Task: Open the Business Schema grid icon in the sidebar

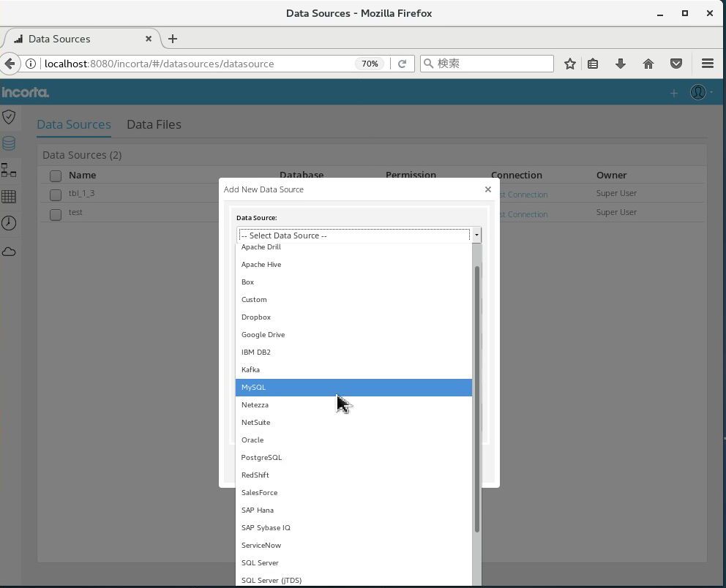Action: 9,197
